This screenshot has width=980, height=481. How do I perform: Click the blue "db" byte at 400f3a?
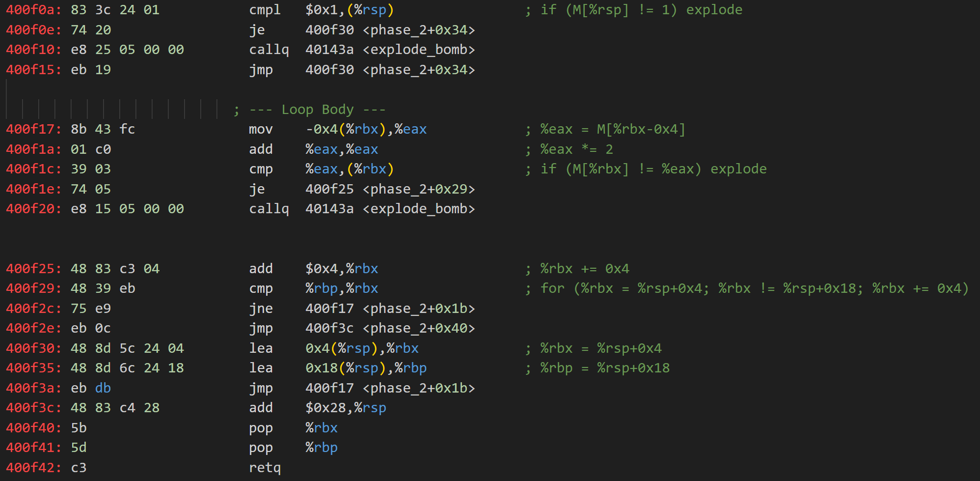pos(103,388)
